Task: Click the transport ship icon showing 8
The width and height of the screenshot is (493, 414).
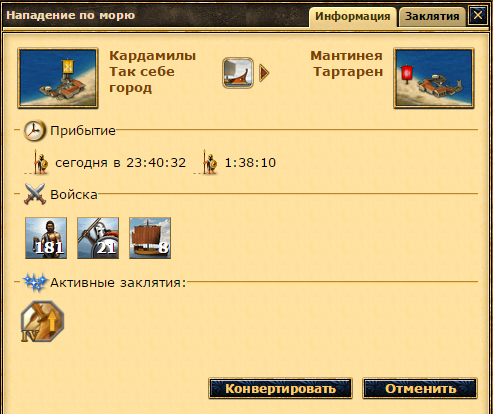Action: click(x=150, y=238)
